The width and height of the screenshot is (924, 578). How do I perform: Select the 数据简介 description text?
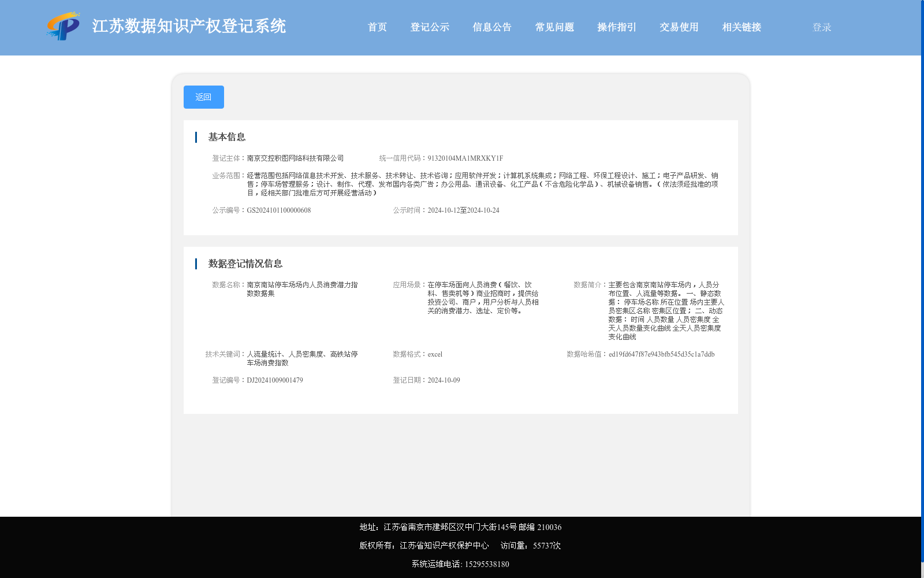[666, 311]
